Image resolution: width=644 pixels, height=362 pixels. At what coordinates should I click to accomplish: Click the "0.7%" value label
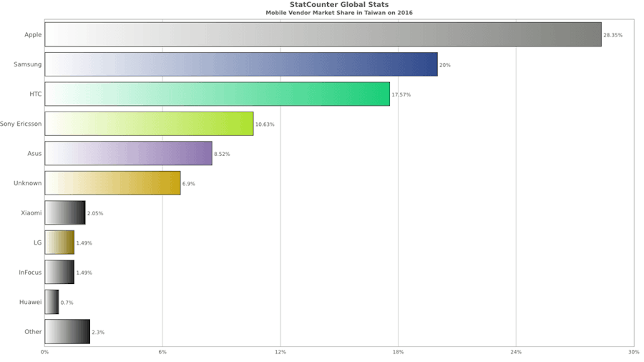[x=67, y=303]
